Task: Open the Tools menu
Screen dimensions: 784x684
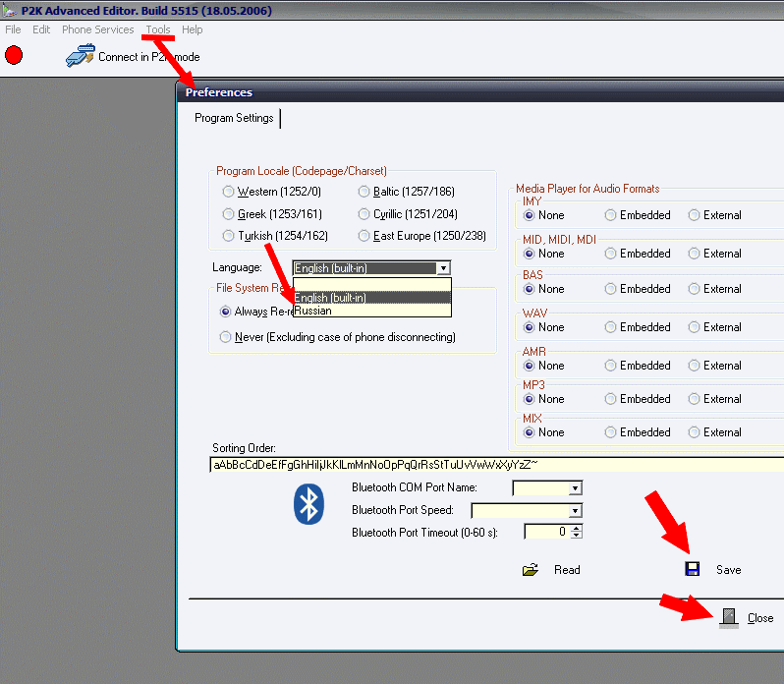Action: (158, 29)
